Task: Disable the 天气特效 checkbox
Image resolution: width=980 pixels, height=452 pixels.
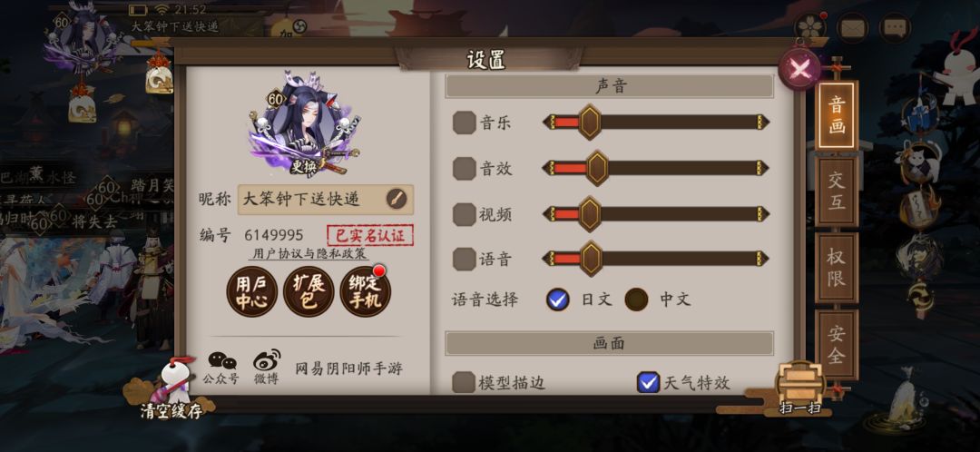Action: click(648, 382)
